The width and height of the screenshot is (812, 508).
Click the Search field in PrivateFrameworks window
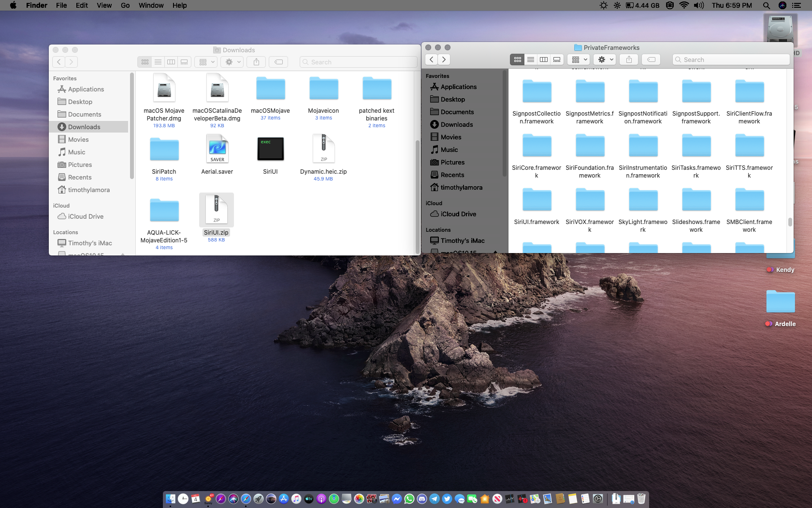731,60
